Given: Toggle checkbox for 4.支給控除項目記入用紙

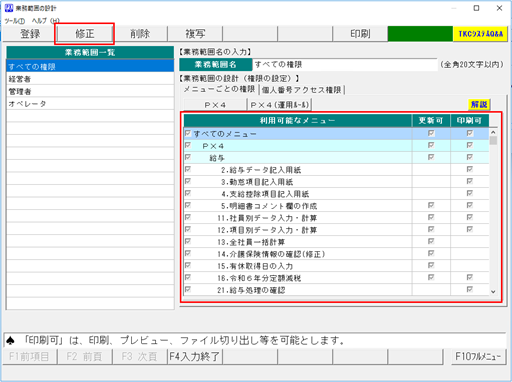Looking at the screenshot, I should (x=188, y=193).
